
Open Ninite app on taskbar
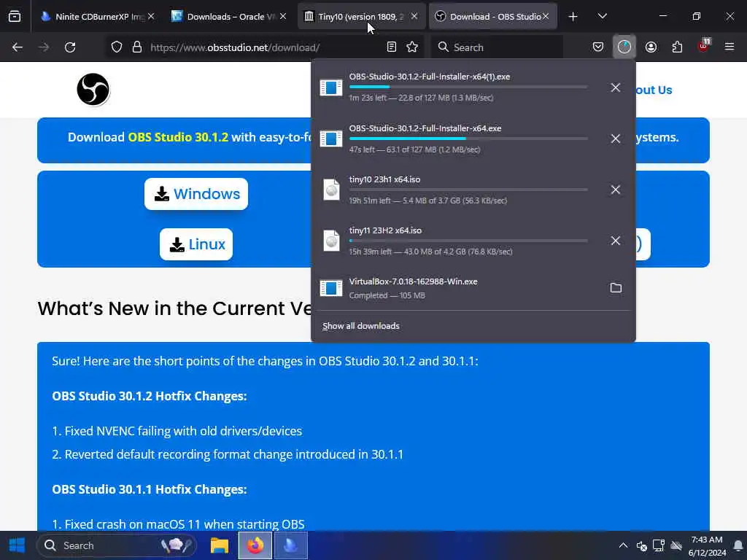291,545
